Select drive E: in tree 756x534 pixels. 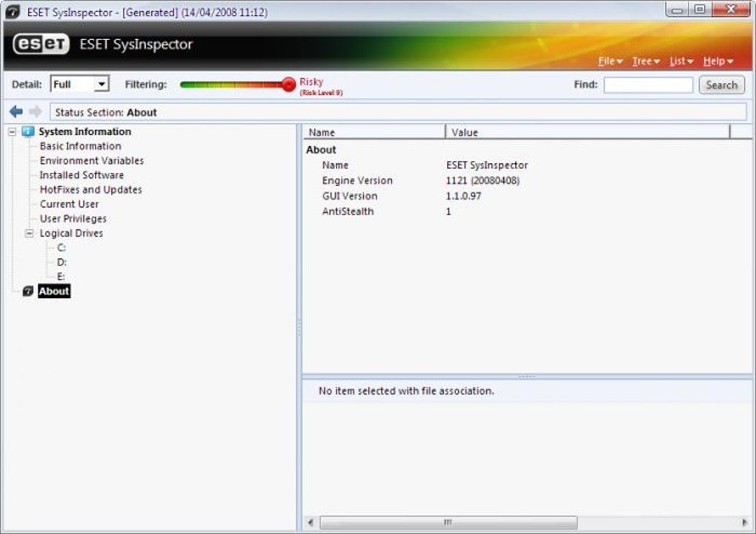61,277
